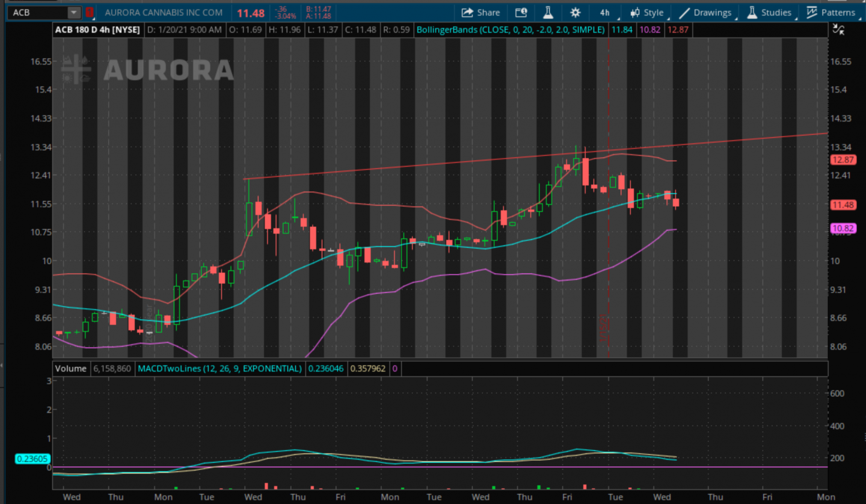This screenshot has height=504, width=866.
Task: Click the Share button
Action: coord(481,13)
